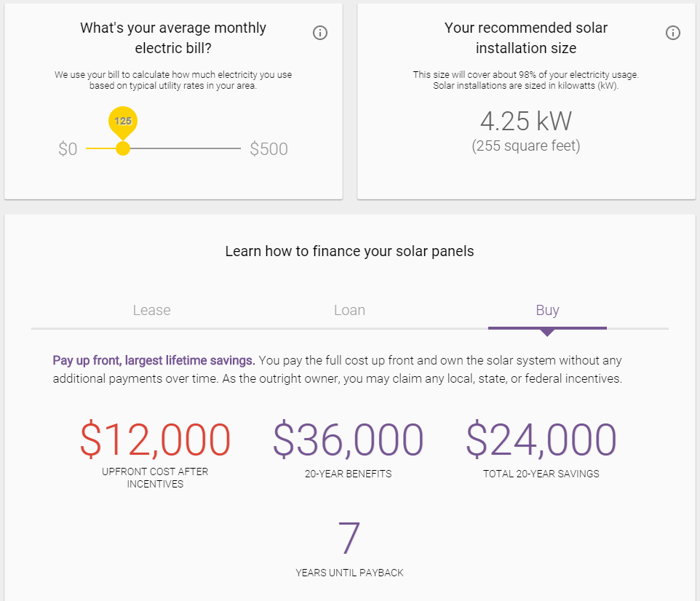Switch to the Lease financing tab
Image resolution: width=700 pixels, height=601 pixels.
[151, 310]
